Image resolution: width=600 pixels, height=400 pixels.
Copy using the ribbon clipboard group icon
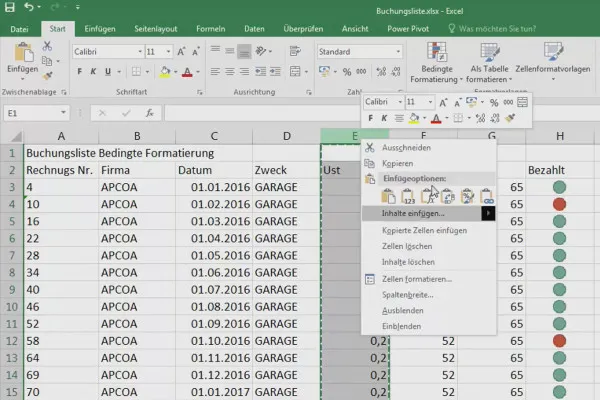tap(47, 61)
